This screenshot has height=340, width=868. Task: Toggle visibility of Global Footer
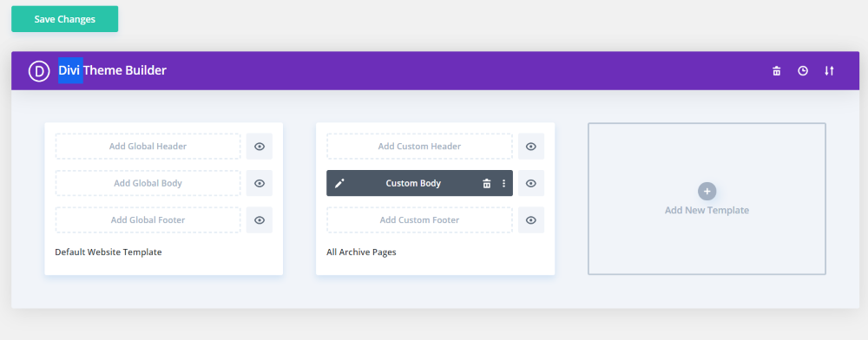click(x=260, y=220)
